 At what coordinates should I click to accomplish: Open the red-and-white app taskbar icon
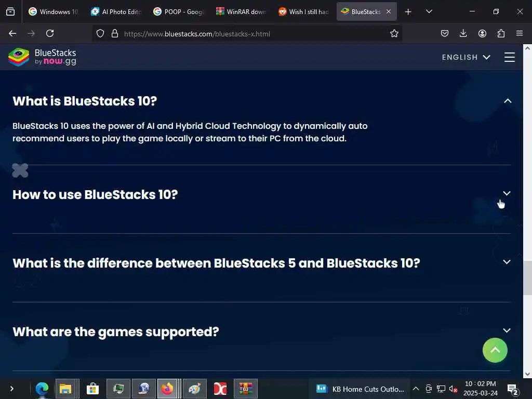220,389
